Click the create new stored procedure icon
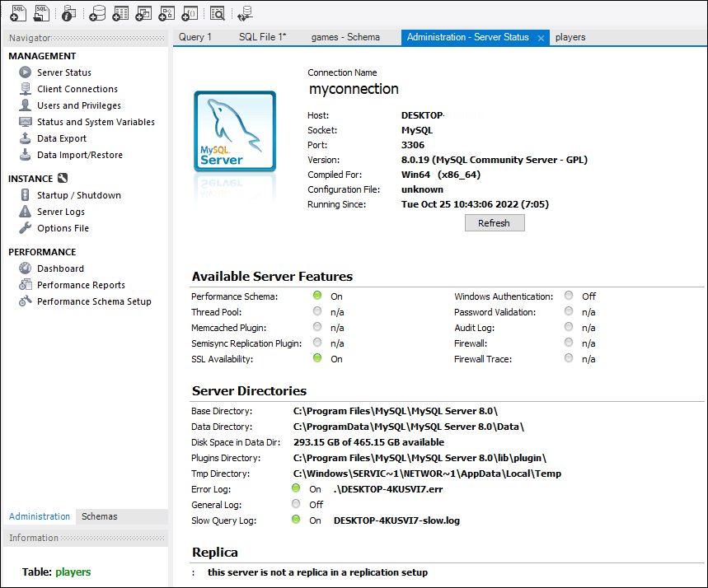The image size is (708, 588). tap(166, 12)
